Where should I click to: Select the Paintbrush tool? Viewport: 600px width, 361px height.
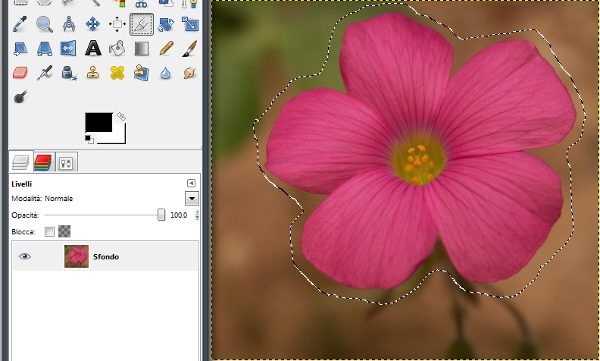190,49
